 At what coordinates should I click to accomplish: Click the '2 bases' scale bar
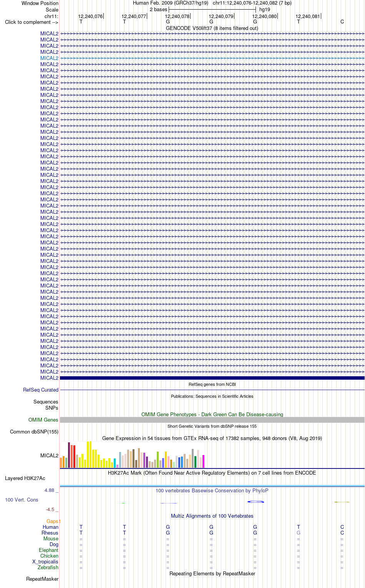(212, 10)
